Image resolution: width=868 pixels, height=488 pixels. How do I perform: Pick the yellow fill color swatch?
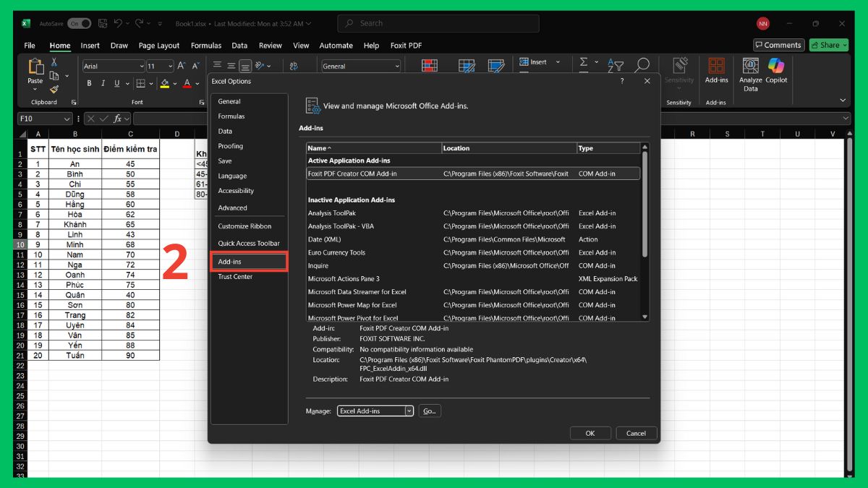164,84
